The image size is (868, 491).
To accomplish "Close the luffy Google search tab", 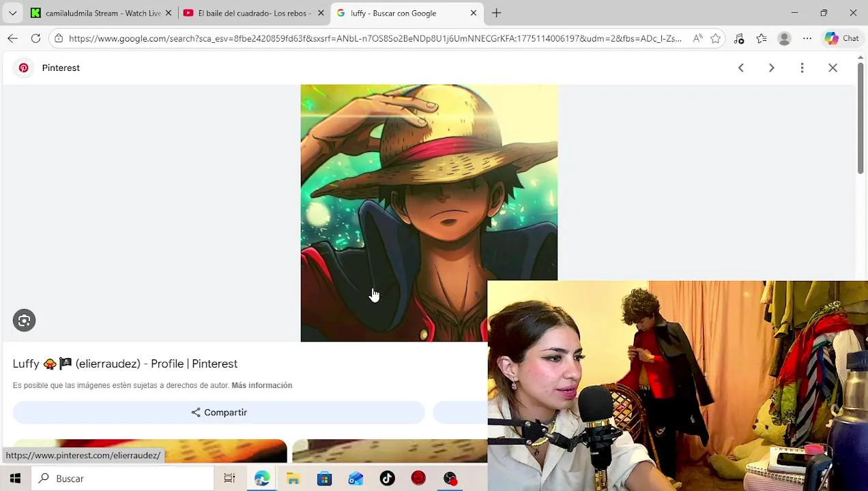I will (473, 13).
